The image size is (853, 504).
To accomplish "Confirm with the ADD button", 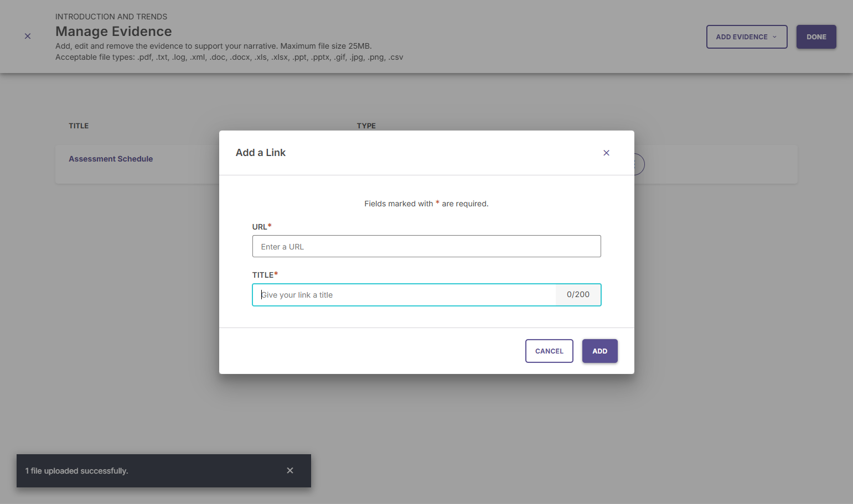I will (x=599, y=351).
